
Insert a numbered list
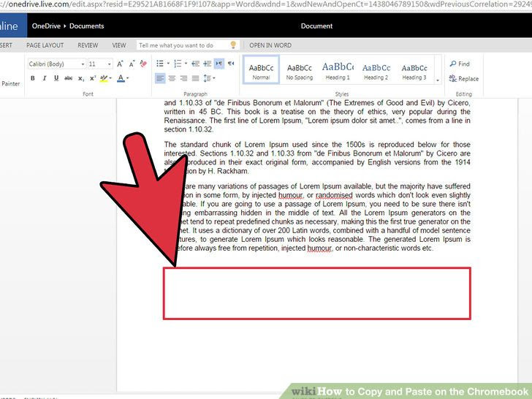pos(178,64)
